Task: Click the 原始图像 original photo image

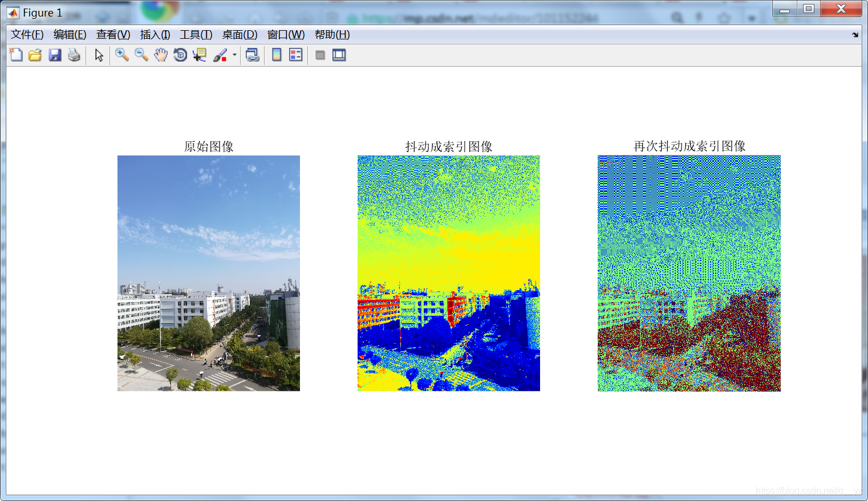Action: (x=209, y=273)
